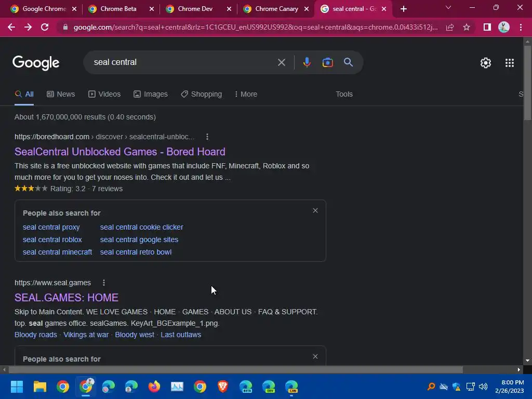Screen dimensions: 532x399
Task: Open the Chrome profile avatar menu
Action: pos(504,27)
